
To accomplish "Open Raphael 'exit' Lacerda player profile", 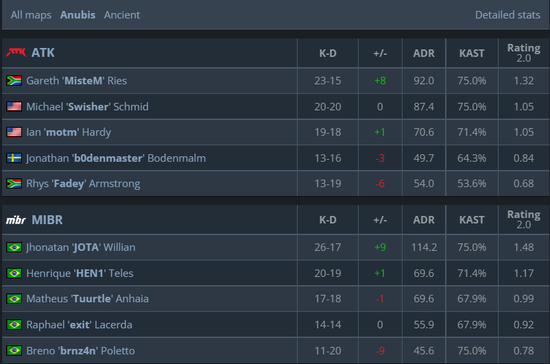I will (x=79, y=325).
